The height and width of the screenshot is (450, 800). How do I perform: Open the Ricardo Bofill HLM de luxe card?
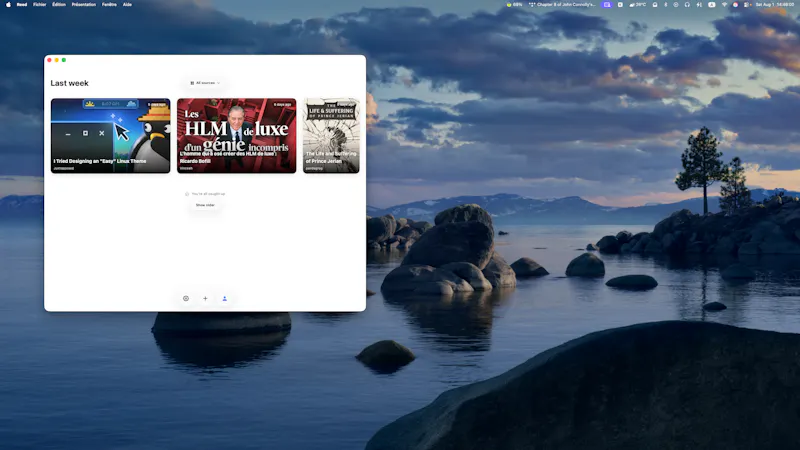coord(236,136)
